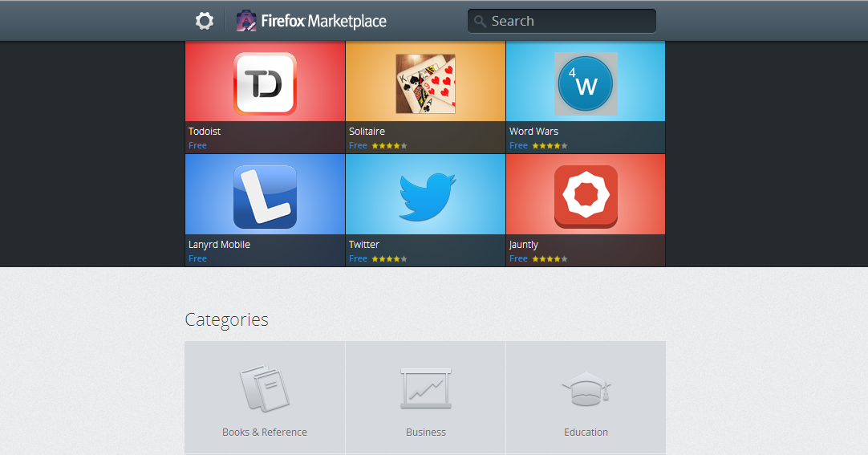Click the Word Wars app name
868x455 pixels.
click(x=533, y=131)
